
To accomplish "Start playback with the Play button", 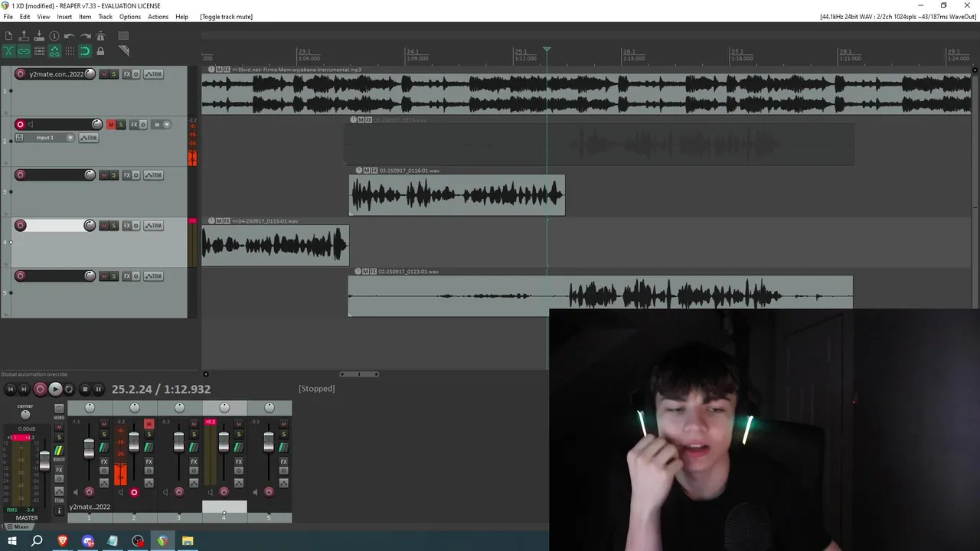I will [55, 390].
